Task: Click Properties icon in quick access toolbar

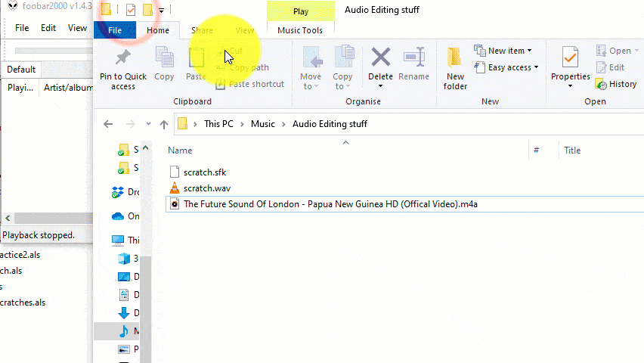Action: click(x=131, y=10)
